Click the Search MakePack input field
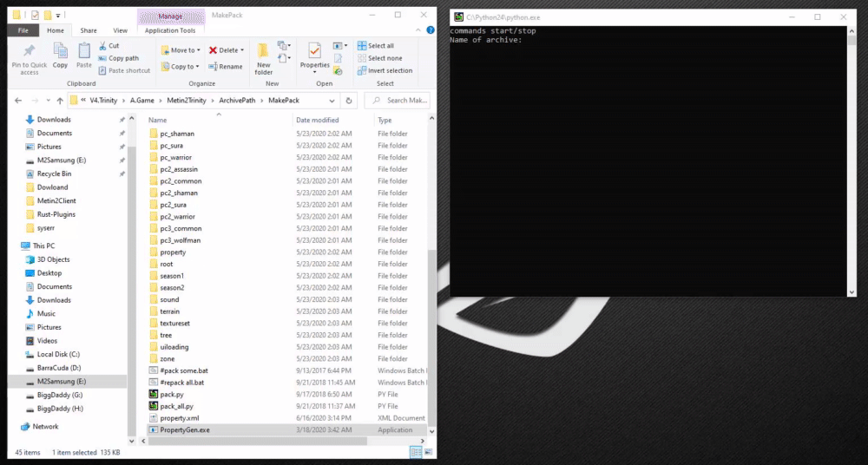The height and width of the screenshot is (465, 868). [x=397, y=101]
